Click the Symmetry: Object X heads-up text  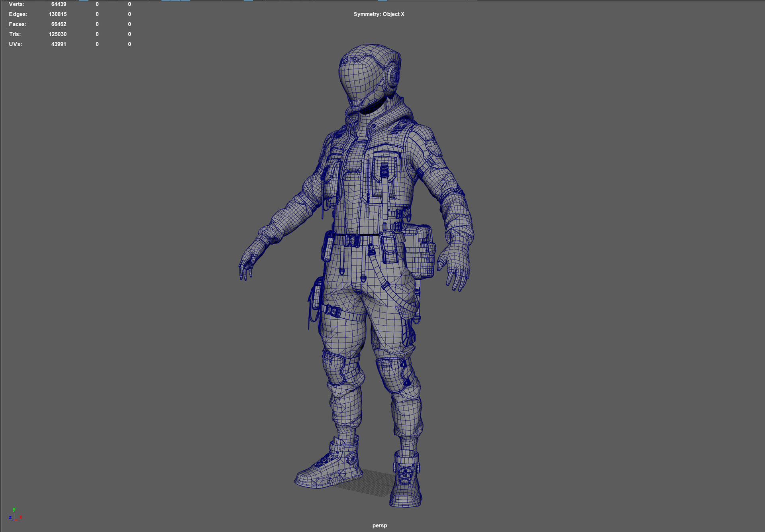(379, 14)
